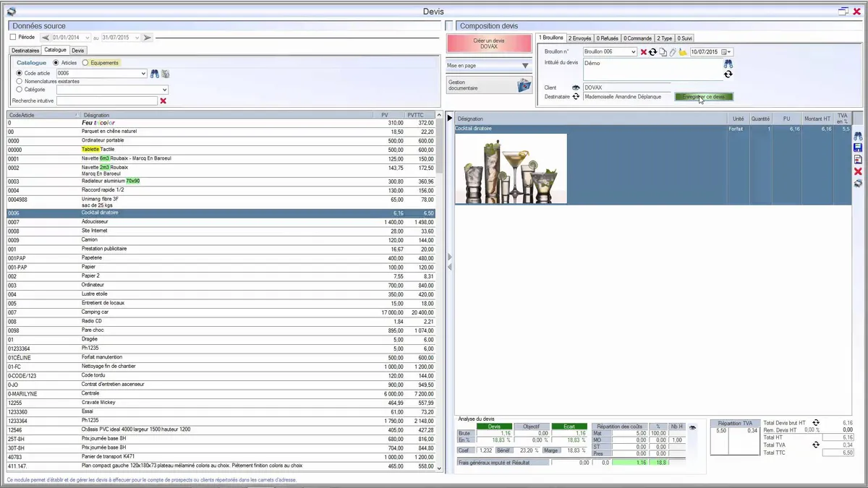Select the Equipements radio button
868x488 pixels.
85,63
